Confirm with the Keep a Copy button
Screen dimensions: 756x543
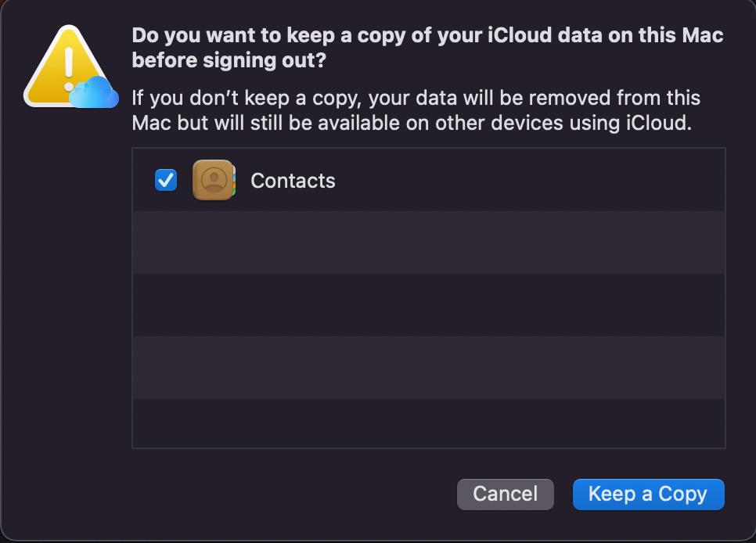648,494
